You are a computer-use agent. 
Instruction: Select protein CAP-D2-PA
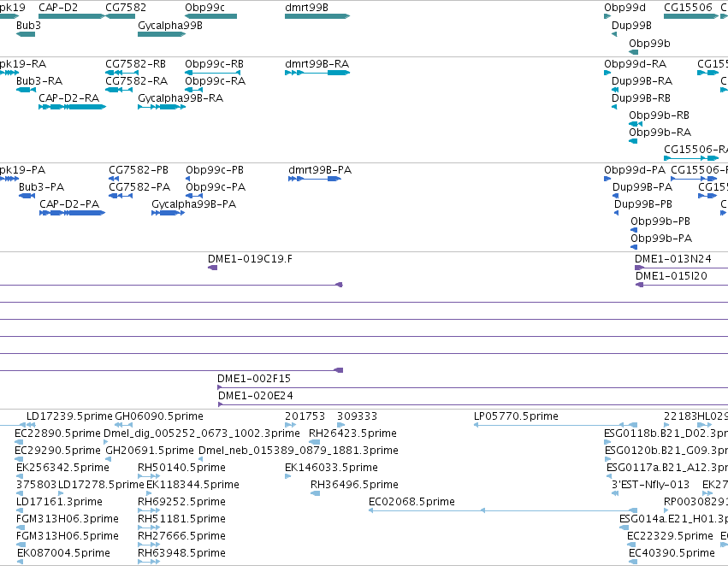72,213
